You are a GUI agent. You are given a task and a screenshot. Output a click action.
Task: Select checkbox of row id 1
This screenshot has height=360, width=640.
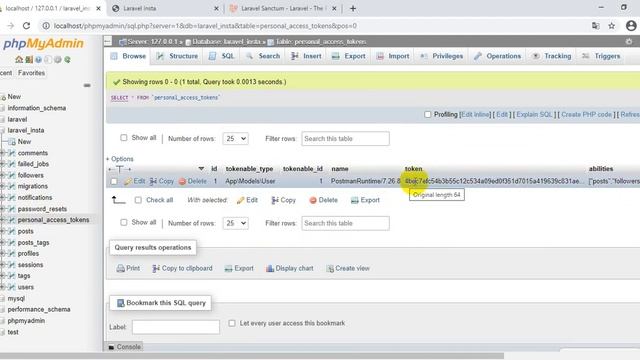114,181
